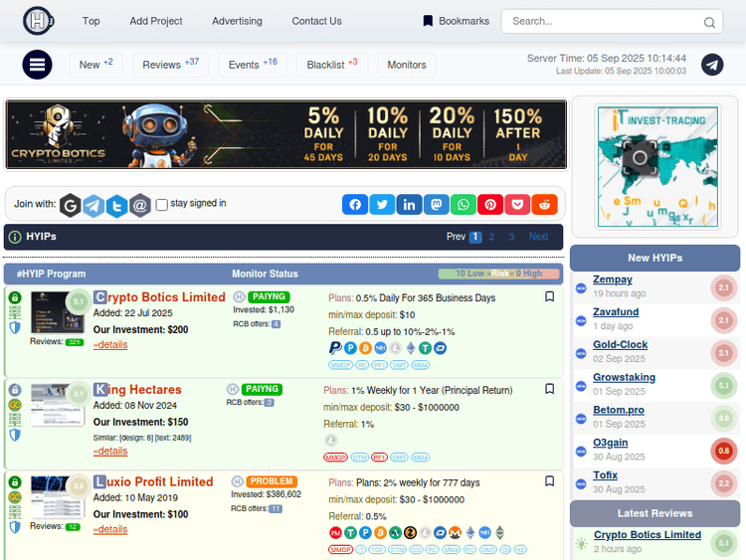The height and width of the screenshot is (560, 746).
Task: Join with Google sign-in icon
Action: (x=70, y=205)
